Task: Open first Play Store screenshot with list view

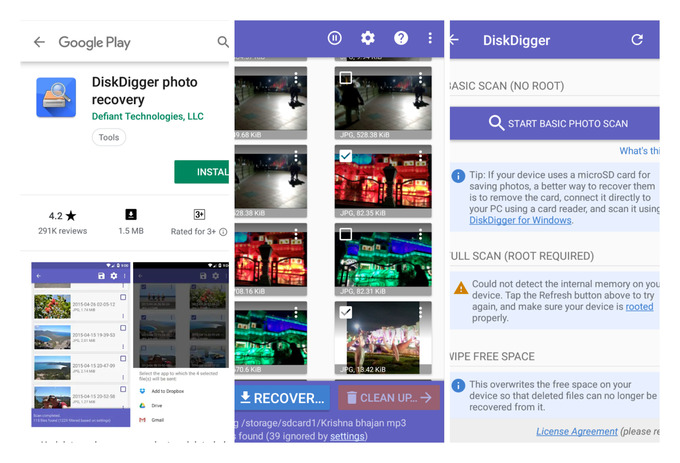Action: click(81, 344)
